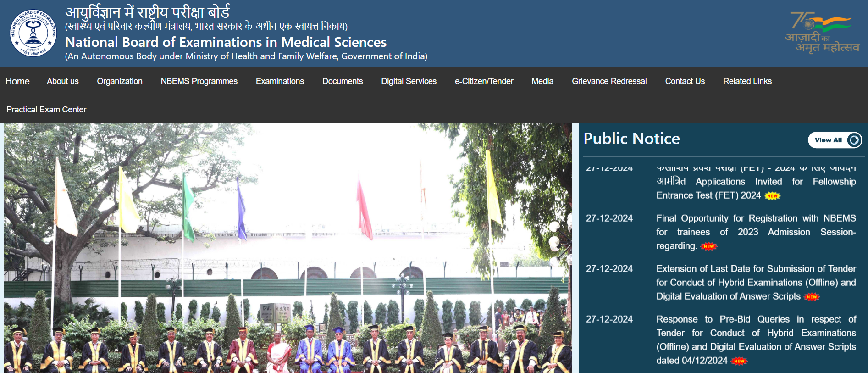
Task: Open the Contact Us page
Action: click(685, 81)
